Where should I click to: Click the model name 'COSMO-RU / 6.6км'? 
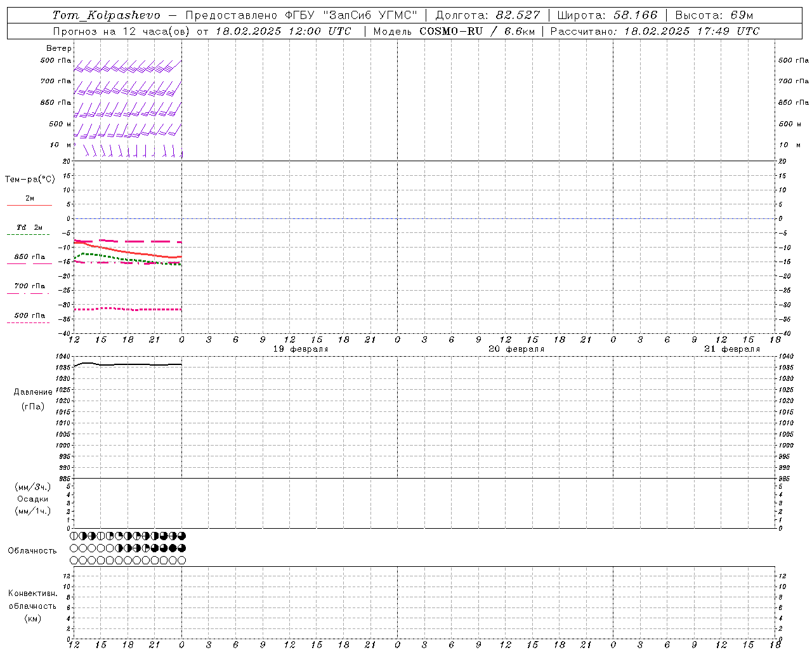coord(477,31)
